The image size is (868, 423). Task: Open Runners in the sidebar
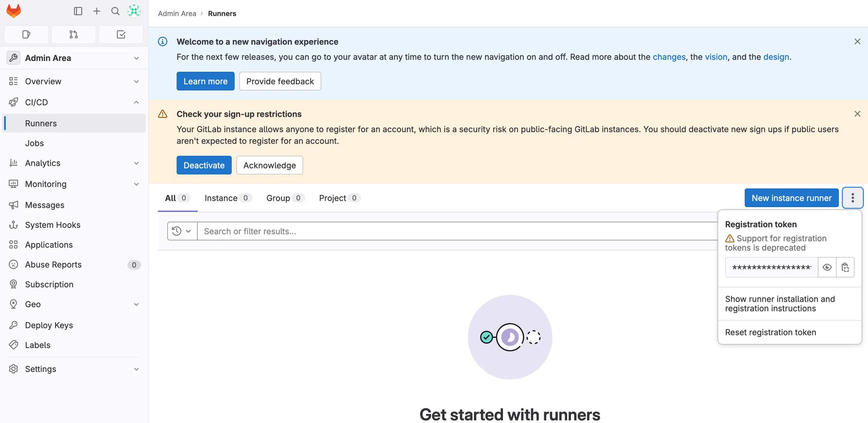point(74,123)
